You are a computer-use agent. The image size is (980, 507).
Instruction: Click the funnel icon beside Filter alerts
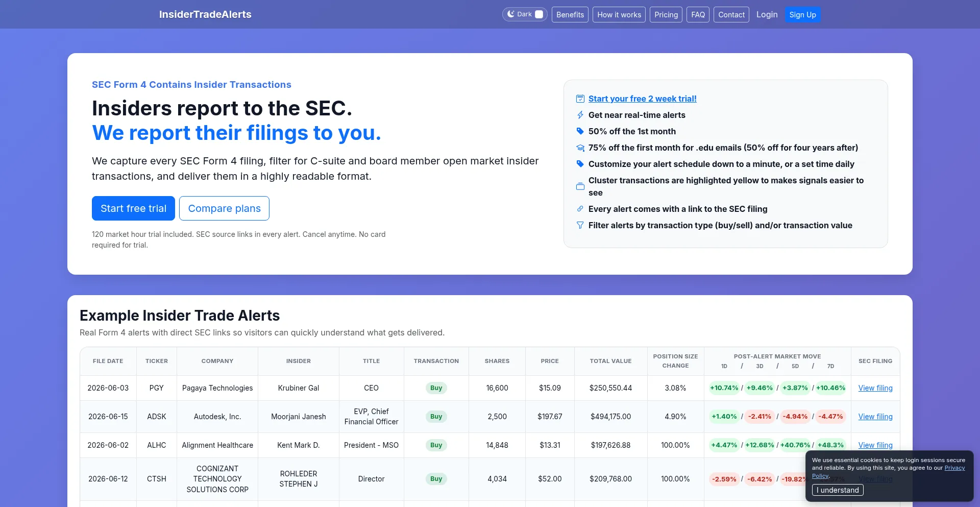[x=580, y=225]
